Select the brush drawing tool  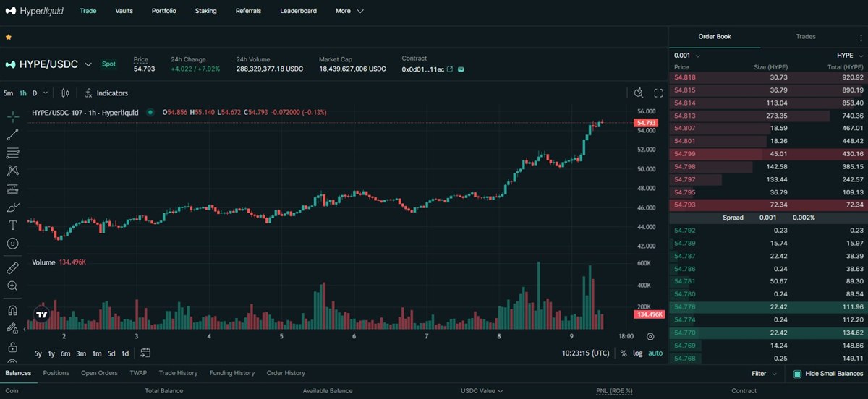[x=12, y=207]
